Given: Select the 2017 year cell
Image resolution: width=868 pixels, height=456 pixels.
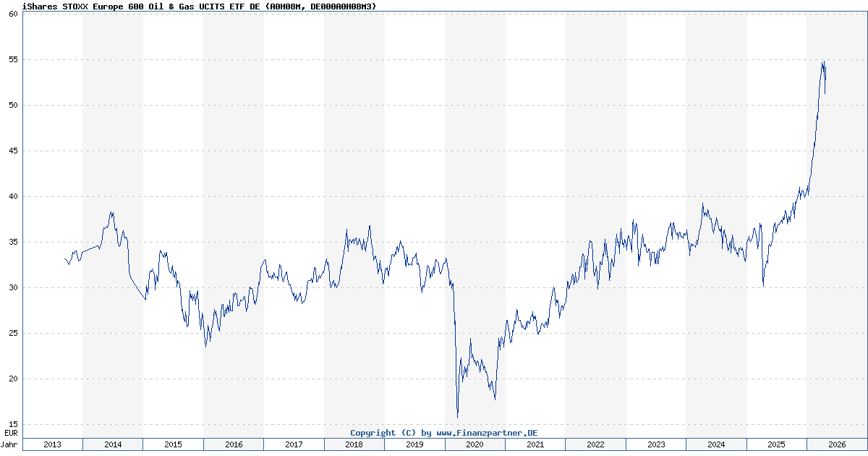Looking at the screenshot, I should (x=294, y=445).
